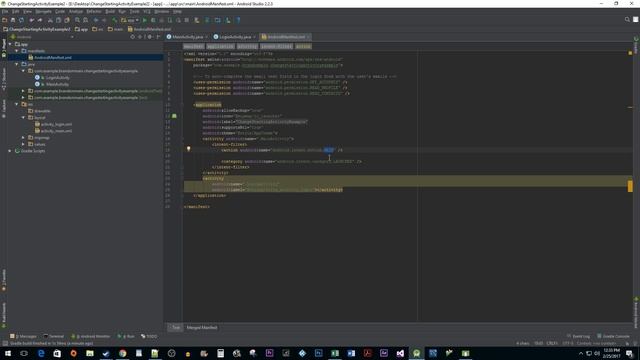Viewport: 640px width, 360px height.
Task: Switch to the Merged Manifest tab
Action: tap(202, 327)
